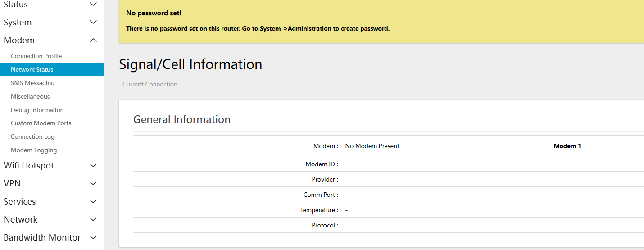Click the Modem 1 column header
This screenshot has height=250, width=644.
click(x=567, y=146)
